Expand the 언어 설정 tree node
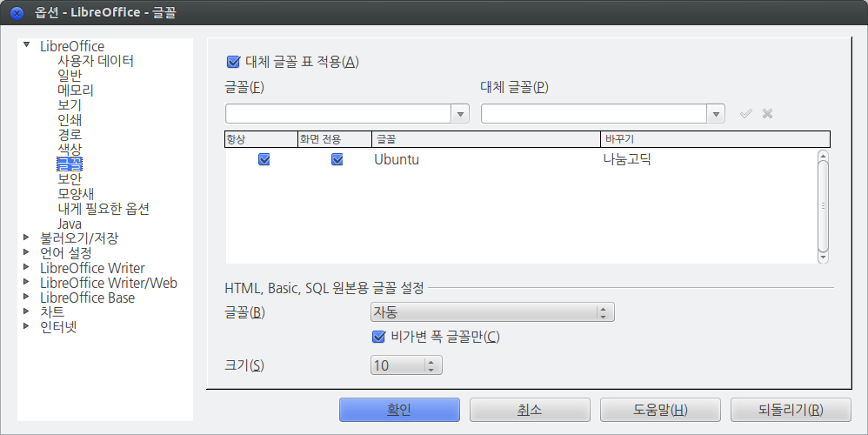The width and height of the screenshot is (868, 435). click(27, 251)
